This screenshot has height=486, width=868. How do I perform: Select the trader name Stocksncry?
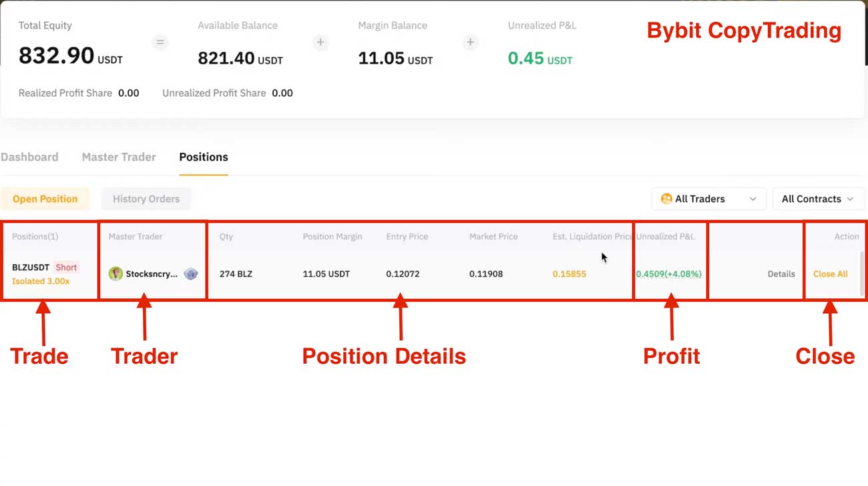(x=152, y=274)
